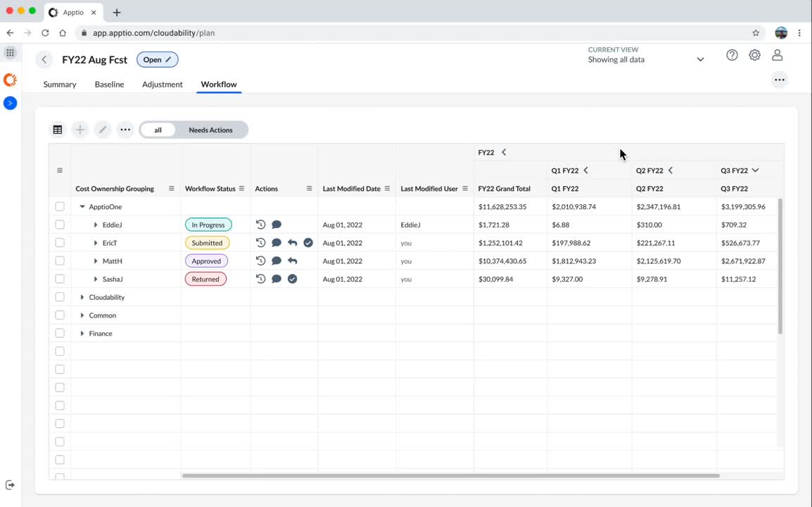Click the Submitted status badge

point(207,243)
